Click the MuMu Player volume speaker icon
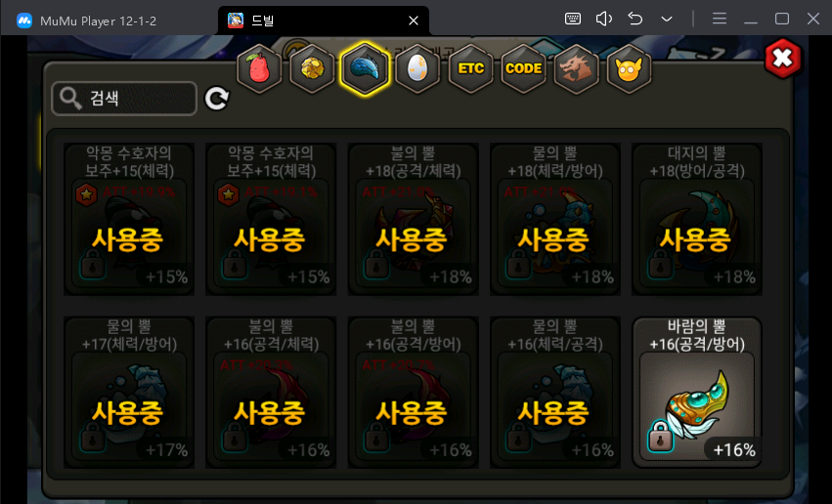This screenshot has width=832, height=504. (604, 20)
